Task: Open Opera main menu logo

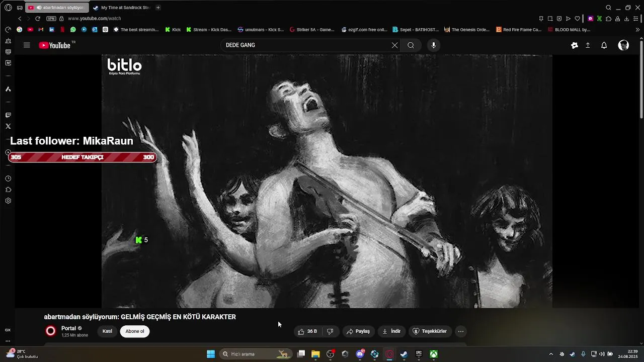Action: (8, 8)
